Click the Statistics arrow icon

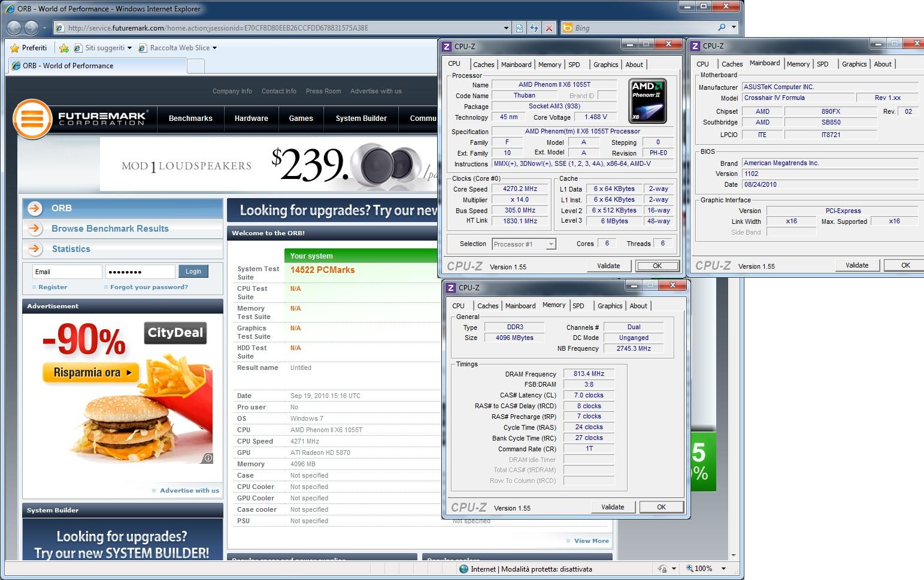pyautogui.click(x=35, y=248)
